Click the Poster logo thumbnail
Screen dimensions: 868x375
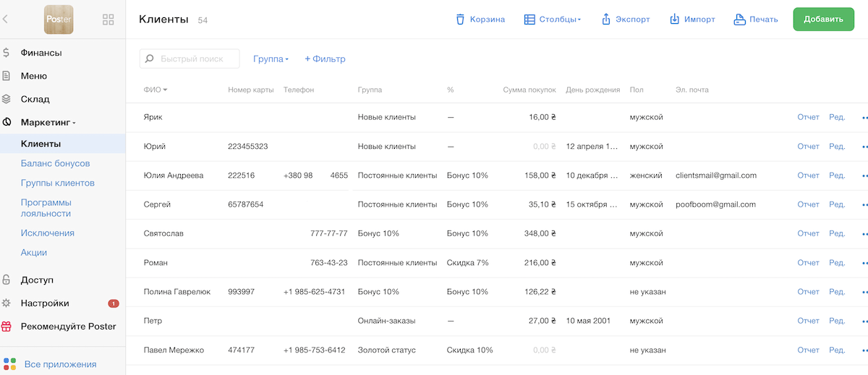coord(59,20)
